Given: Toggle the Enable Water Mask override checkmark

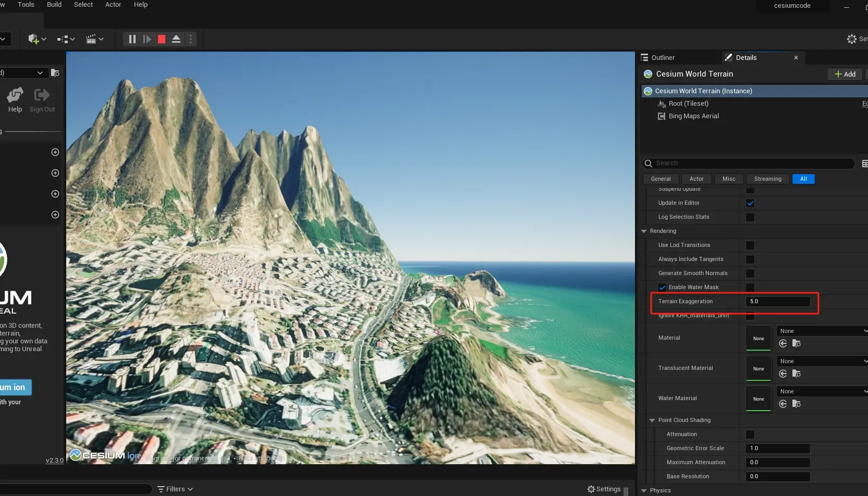Looking at the screenshot, I should tap(662, 288).
